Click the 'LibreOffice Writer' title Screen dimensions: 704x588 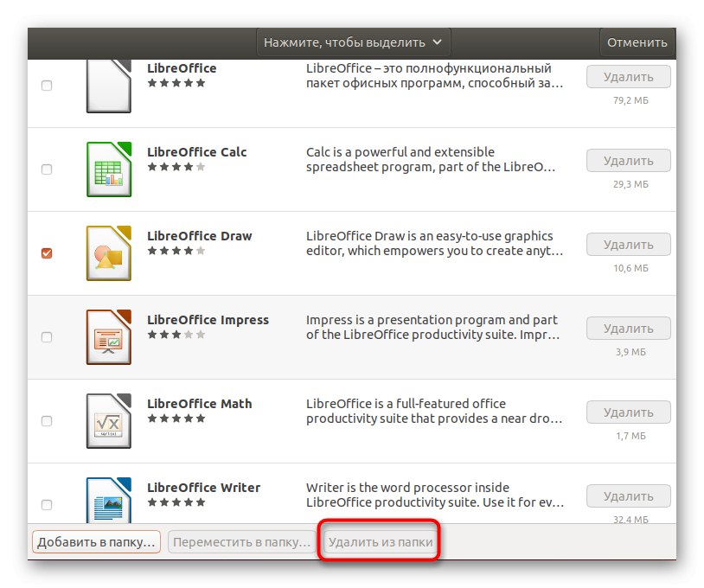pos(204,488)
